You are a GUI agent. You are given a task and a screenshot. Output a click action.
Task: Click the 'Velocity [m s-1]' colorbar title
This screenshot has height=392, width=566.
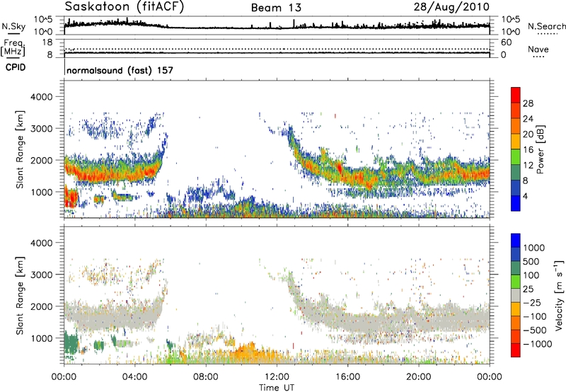560,295
